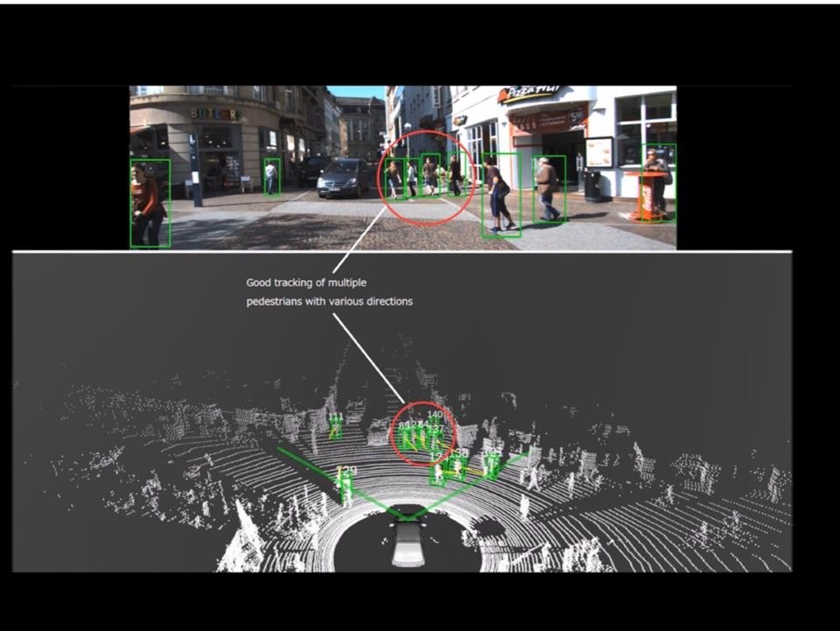Click the BUTLERS store sign
This screenshot has height=631, width=840.
point(215,113)
